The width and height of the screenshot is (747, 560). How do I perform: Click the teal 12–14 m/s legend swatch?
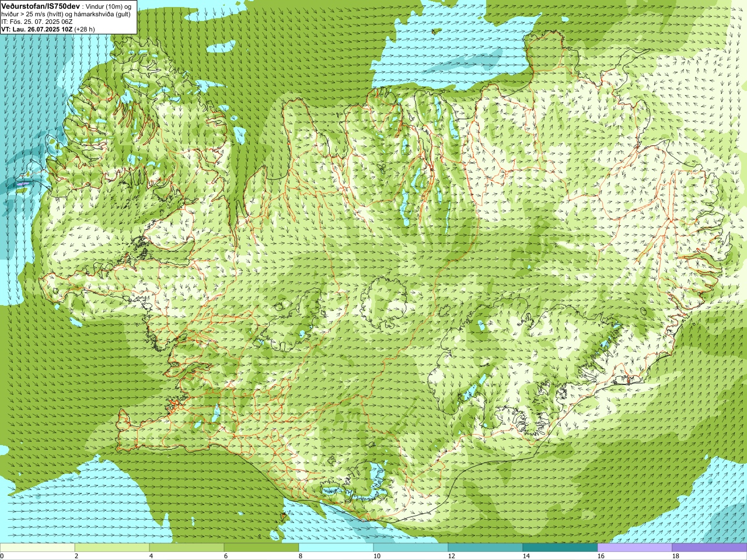[x=486, y=548]
